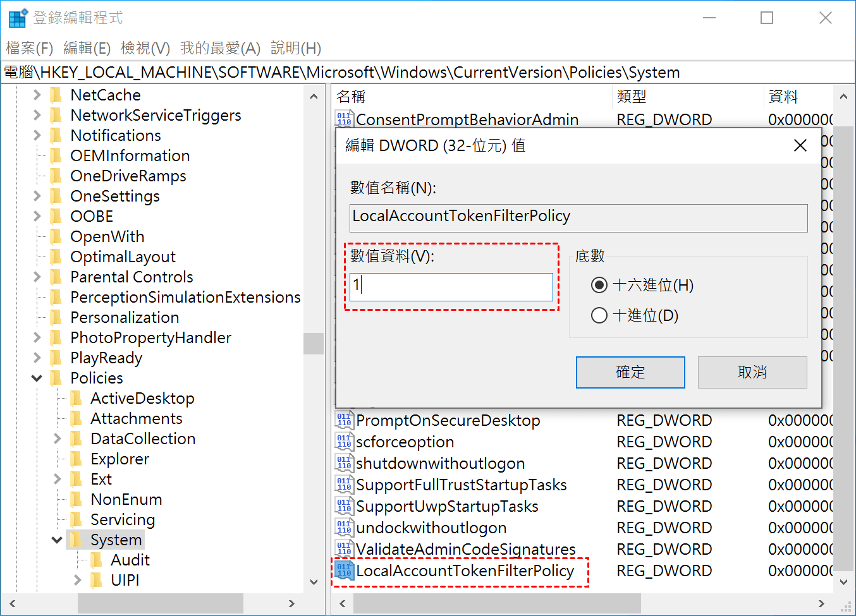Open the 說明(H) menu

click(x=296, y=48)
